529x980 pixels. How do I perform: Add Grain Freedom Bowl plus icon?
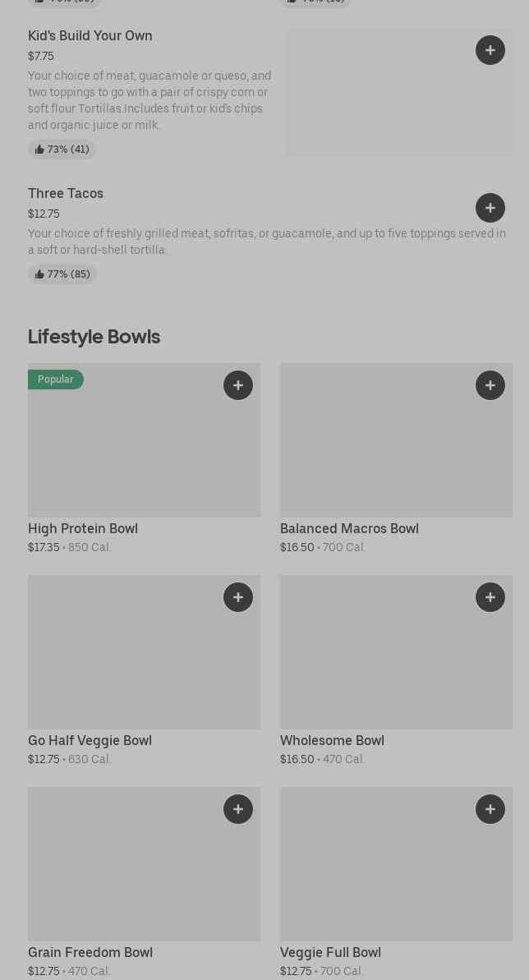pyautogui.click(x=238, y=809)
